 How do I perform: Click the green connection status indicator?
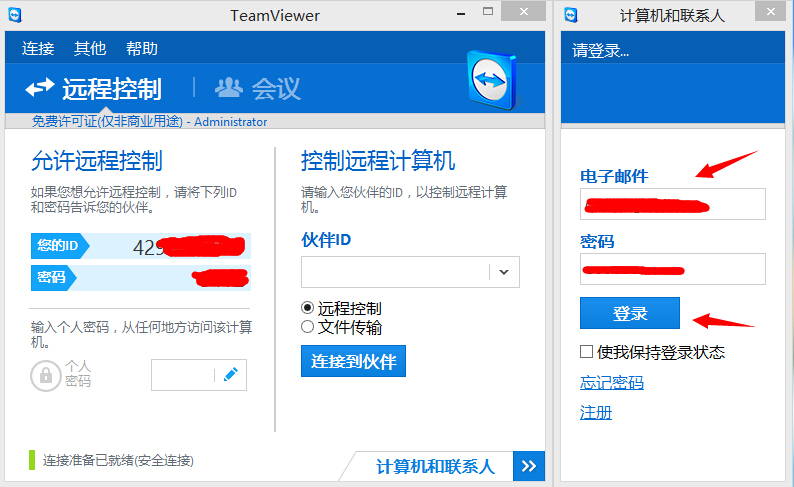(x=32, y=460)
